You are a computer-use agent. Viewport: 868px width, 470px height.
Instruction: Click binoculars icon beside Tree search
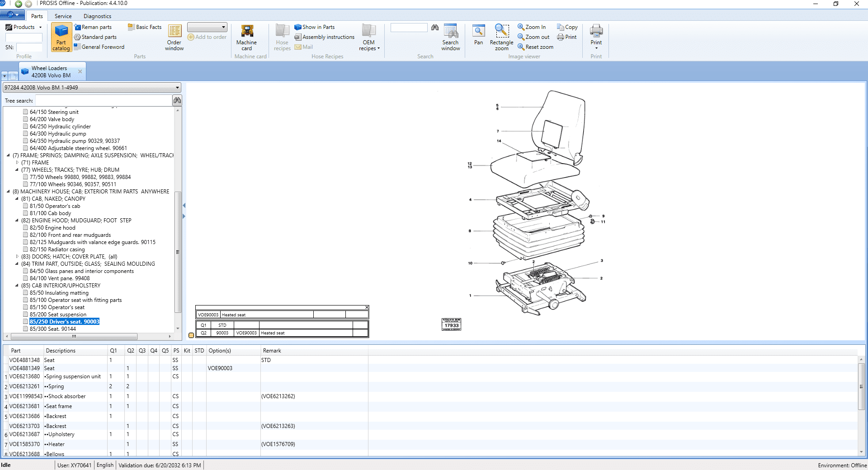pos(177,100)
